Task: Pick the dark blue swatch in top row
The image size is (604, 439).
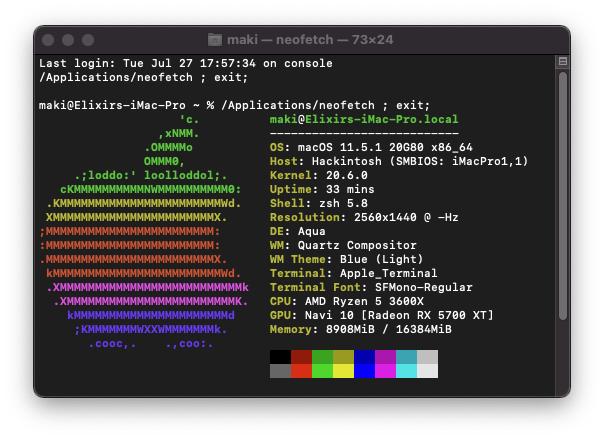Action: click(x=364, y=357)
